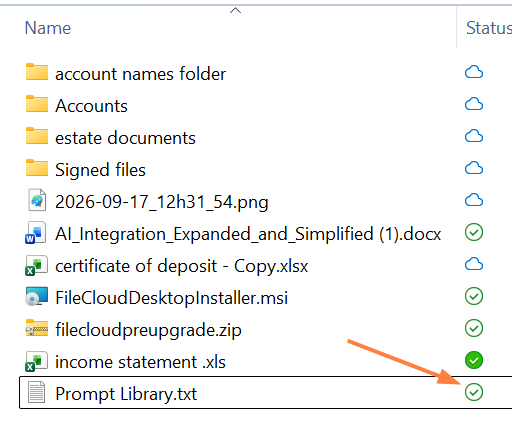Click the Word document icon for AI_Integration
512x430 pixels.
(x=36, y=232)
